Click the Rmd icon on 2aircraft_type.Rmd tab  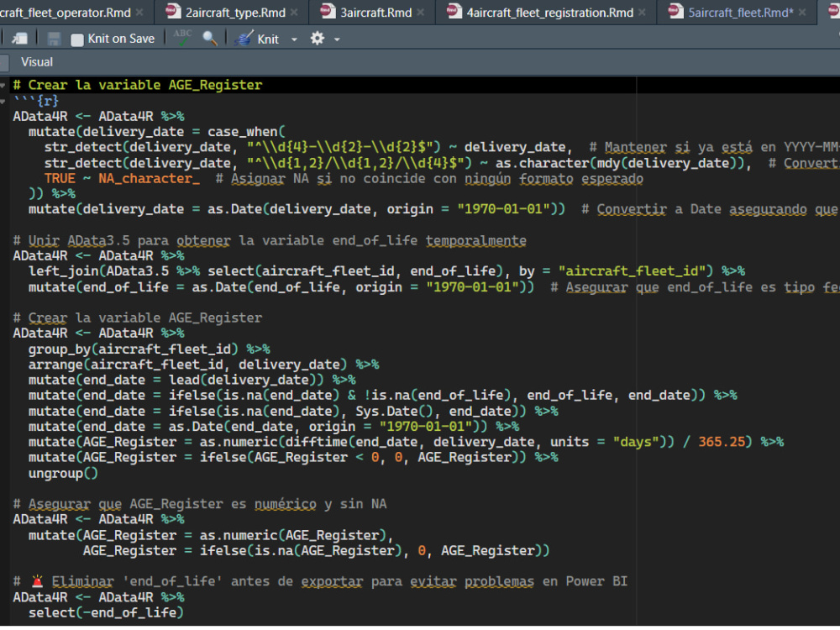(172, 11)
